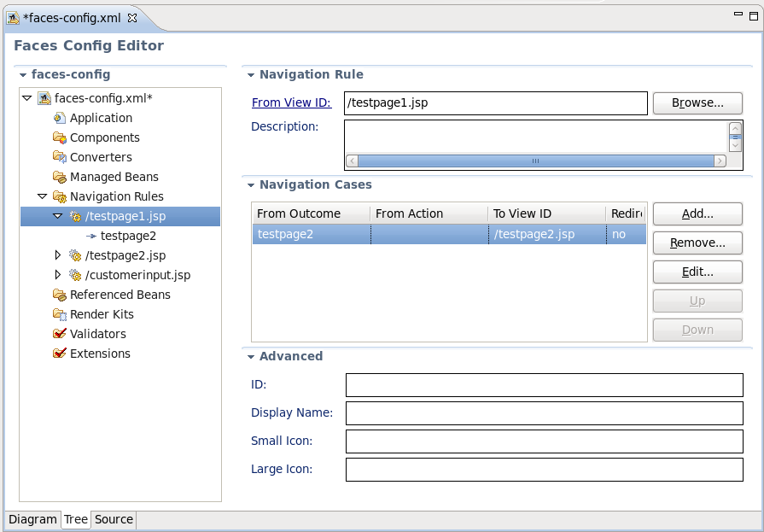Screen dimensions: 764x532
Task: Open the From View ID hyperlink
Action: tap(292, 102)
